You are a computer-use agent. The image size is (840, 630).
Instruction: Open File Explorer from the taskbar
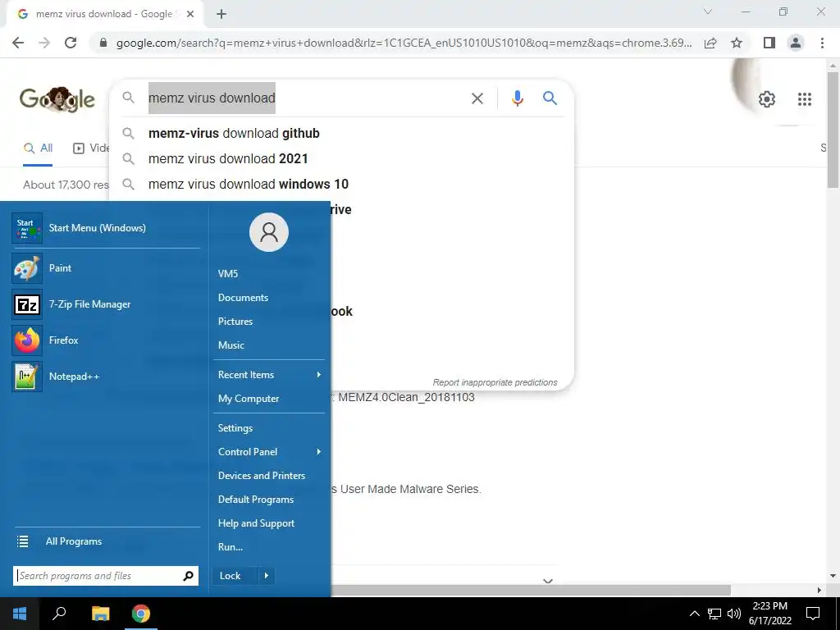tap(100, 614)
